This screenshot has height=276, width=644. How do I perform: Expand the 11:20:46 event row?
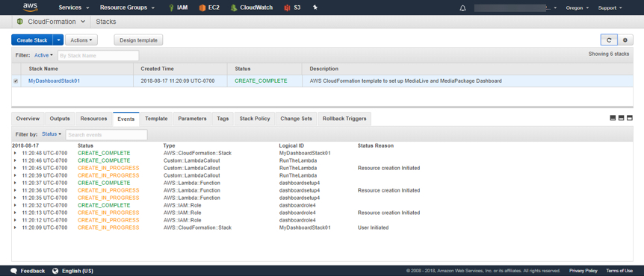(15, 161)
